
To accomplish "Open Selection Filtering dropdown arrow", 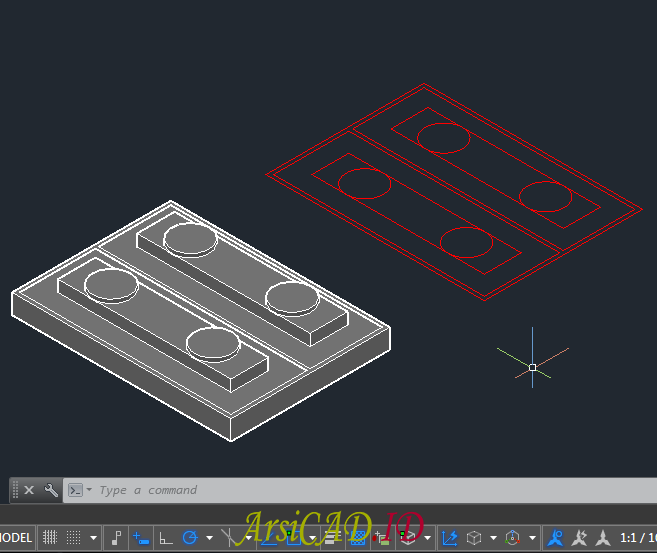I will click(x=493, y=537).
